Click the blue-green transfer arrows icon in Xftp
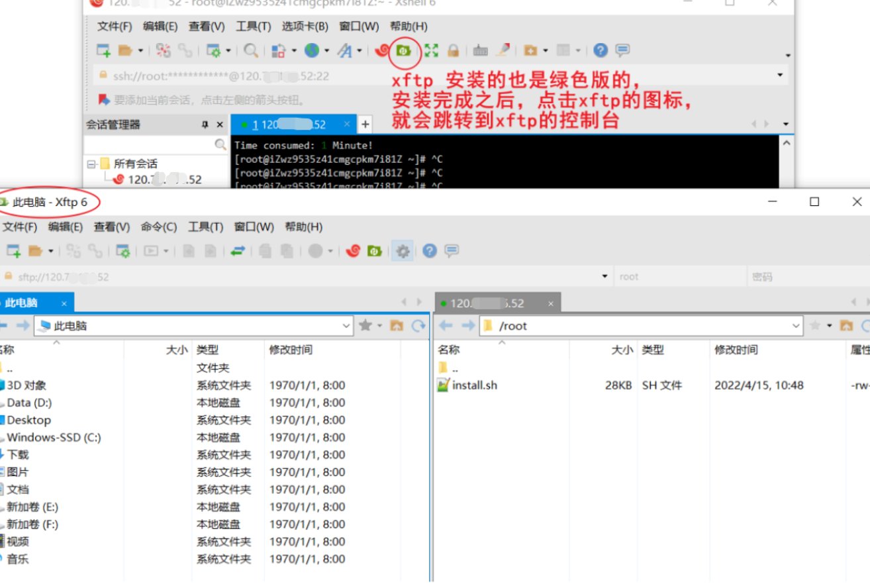 tap(238, 251)
